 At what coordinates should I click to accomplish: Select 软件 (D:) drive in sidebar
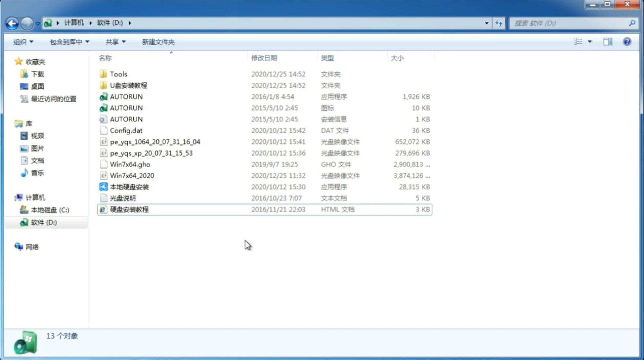click(x=44, y=222)
